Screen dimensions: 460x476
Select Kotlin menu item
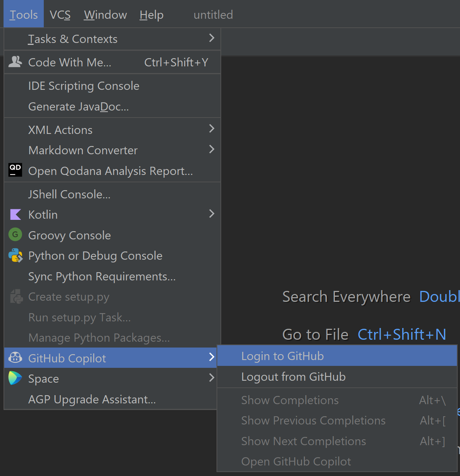point(112,215)
